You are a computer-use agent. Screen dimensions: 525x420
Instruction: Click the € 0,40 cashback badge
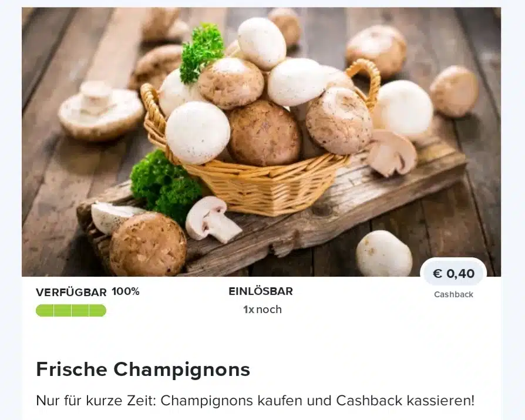coord(453,273)
